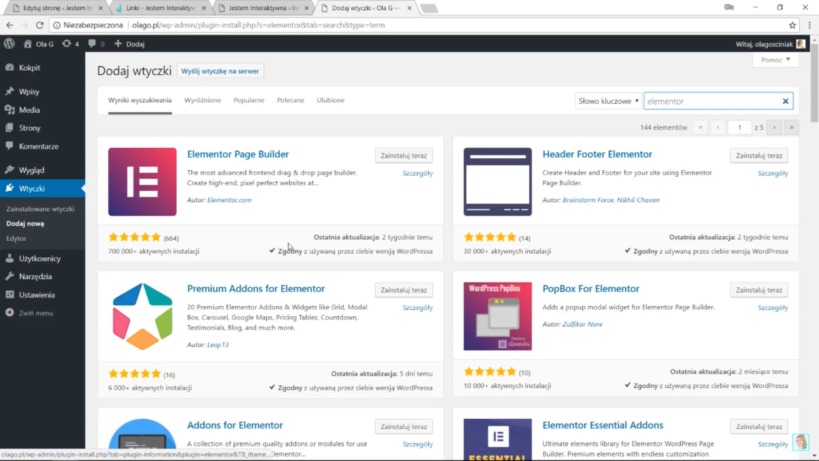Click the current page number field
Image resolution: width=819 pixels, height=461 pixels.
point(739,127)
